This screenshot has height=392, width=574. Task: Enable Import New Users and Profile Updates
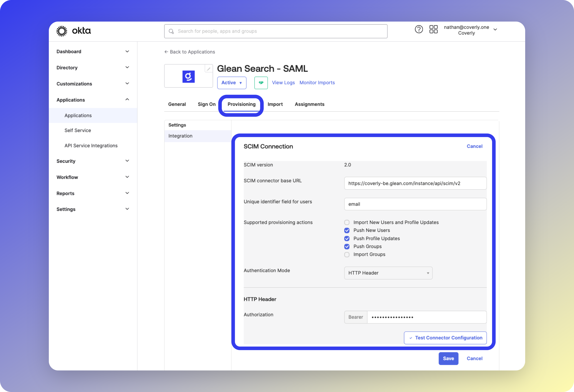click(347, 222)
